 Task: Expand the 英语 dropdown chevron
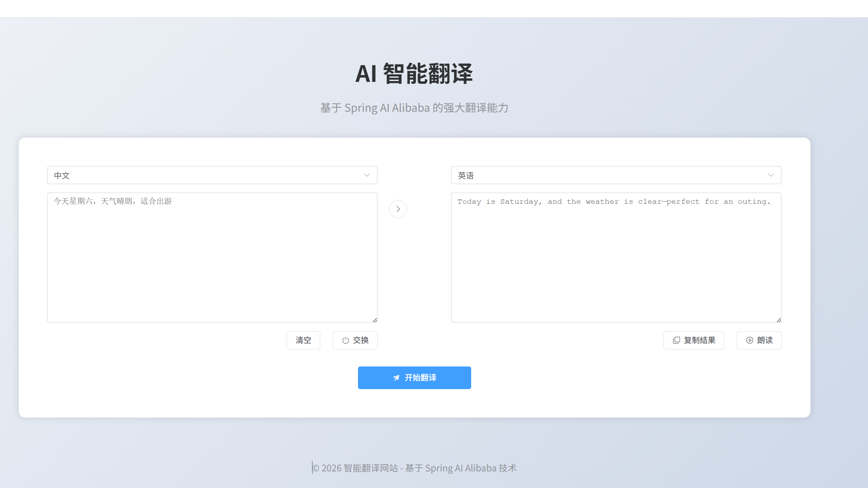pos(771,175)
